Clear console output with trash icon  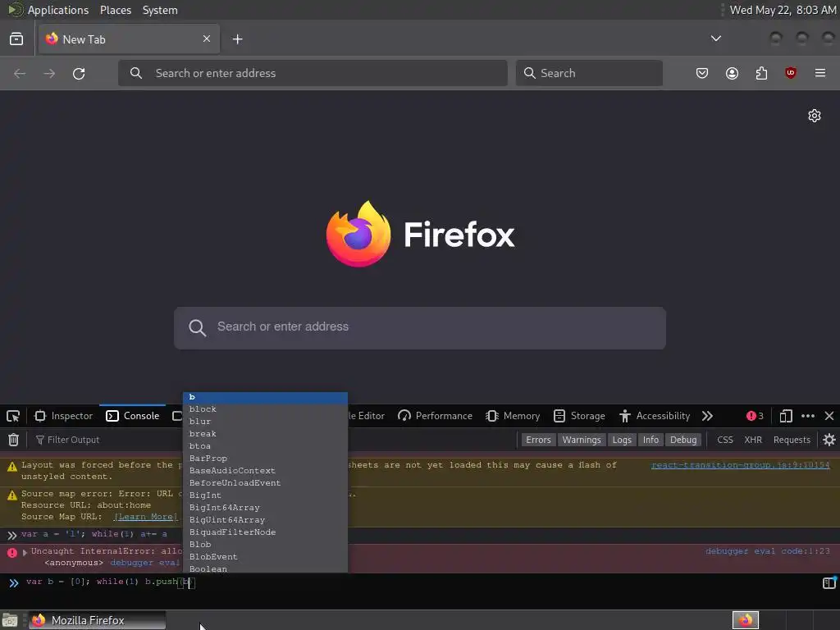coord(13,440)
